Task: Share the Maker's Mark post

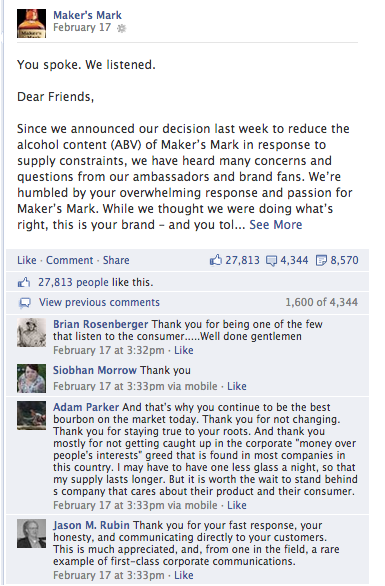Action: (116, 260)
